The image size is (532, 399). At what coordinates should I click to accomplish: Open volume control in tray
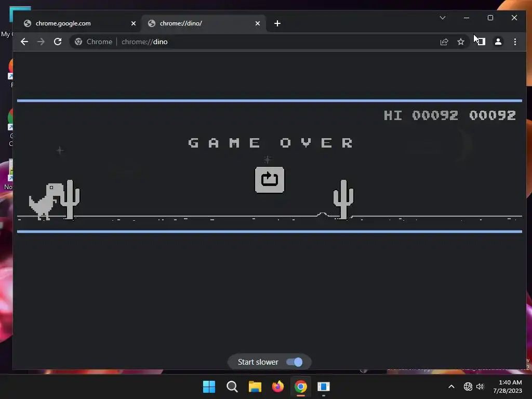(480, 387)
